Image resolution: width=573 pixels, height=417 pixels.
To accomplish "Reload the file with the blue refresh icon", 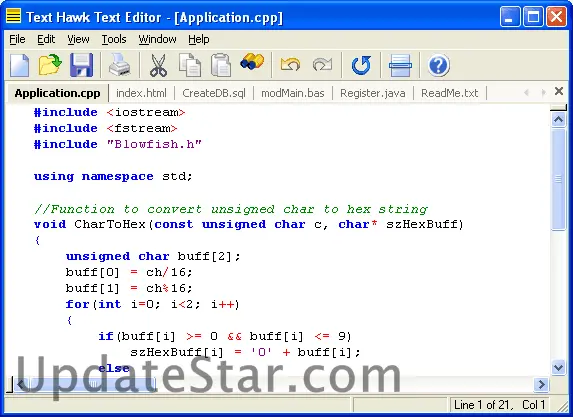I will (361, 65).
